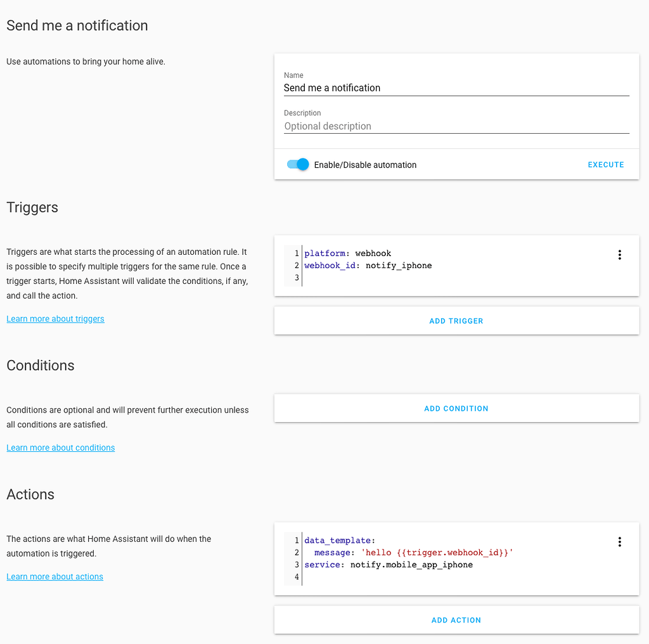Click the Optional description field

point(456,126)
